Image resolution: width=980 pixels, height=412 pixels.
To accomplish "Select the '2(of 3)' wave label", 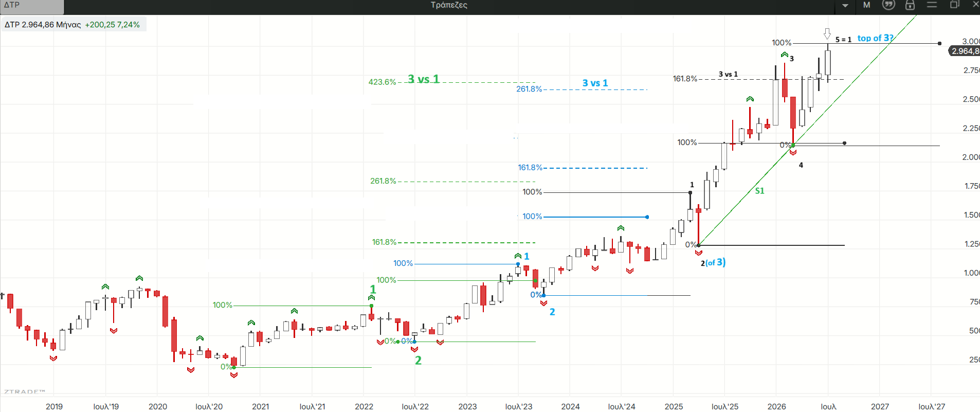I will pyautogui.click(x=713, y=262).
